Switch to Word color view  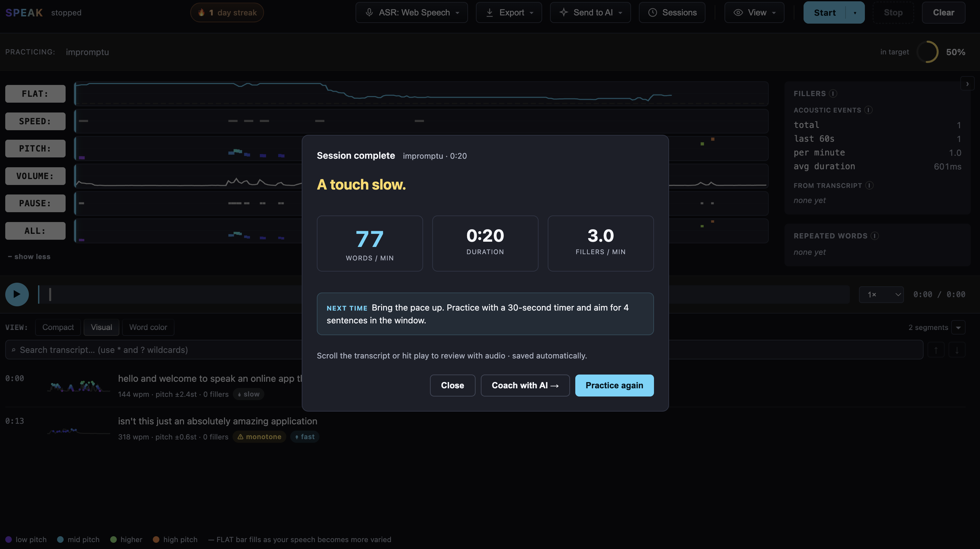148,327
